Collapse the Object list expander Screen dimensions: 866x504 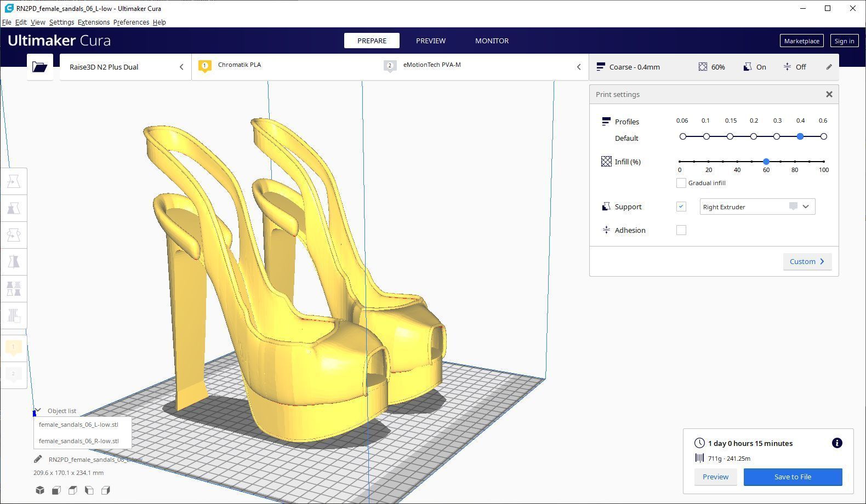(x=38, y=410)
